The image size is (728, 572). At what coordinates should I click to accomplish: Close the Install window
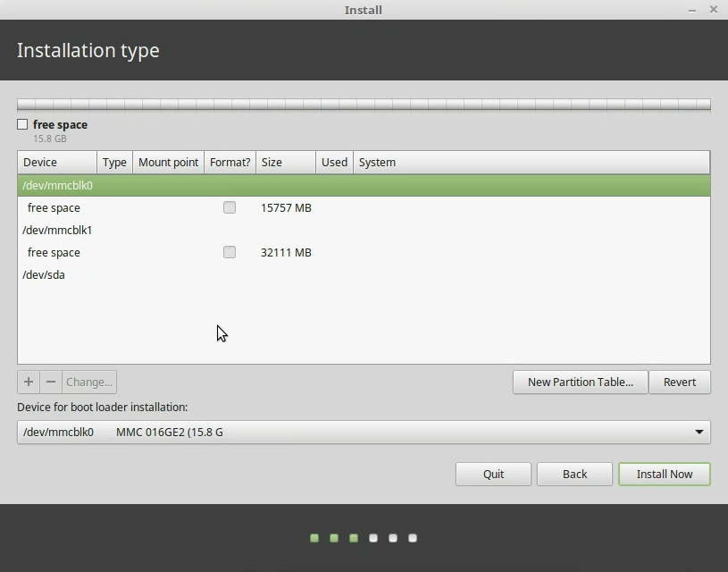tap(714, 10)
